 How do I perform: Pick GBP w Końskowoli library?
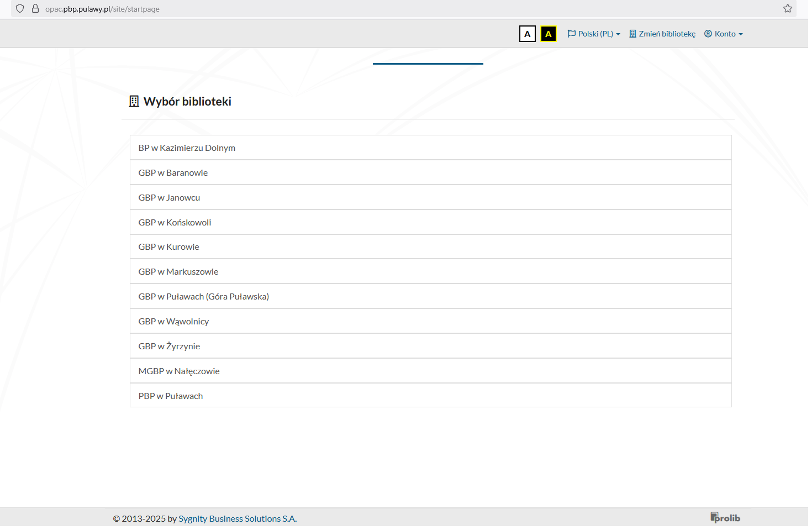click(x=175, y=222)
